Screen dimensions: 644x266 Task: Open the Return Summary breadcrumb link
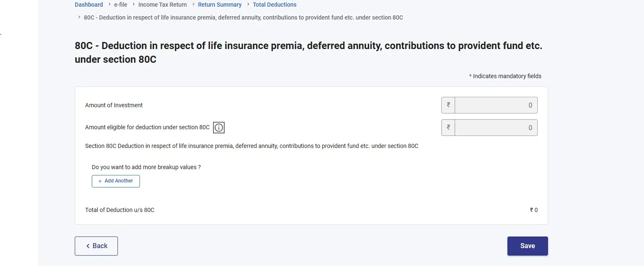coord(220,5)
